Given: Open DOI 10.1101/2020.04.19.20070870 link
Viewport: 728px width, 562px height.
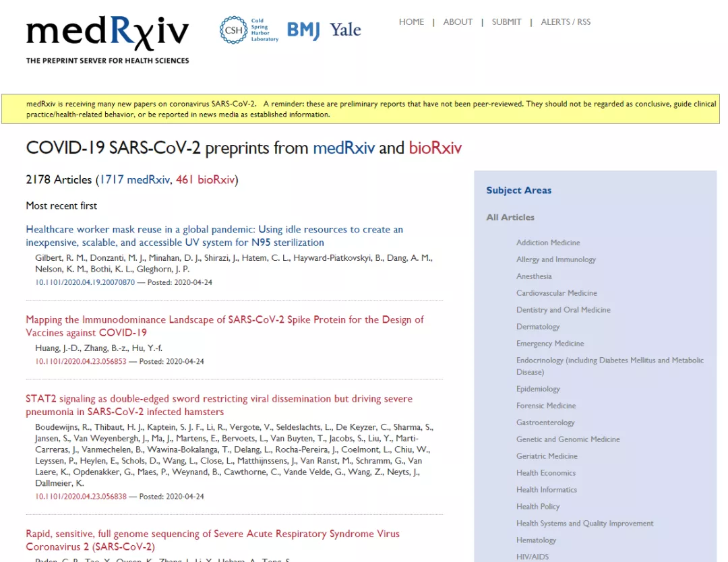Looking at the screenshot, I should 85,282.
